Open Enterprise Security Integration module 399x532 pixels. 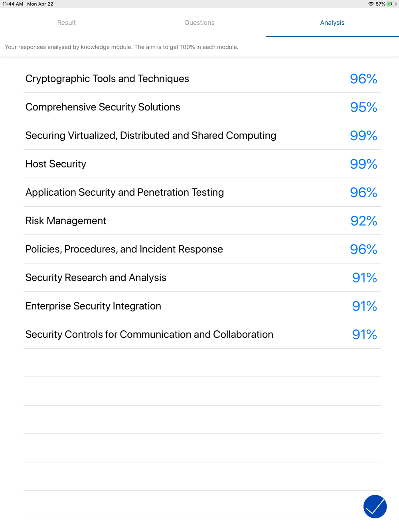(x=93, y=306)
